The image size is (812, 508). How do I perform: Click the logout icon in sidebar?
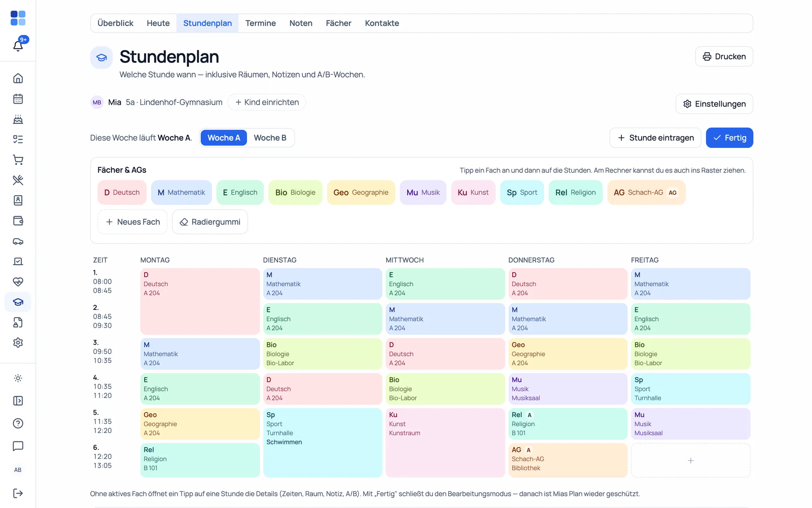click(18, 493)
